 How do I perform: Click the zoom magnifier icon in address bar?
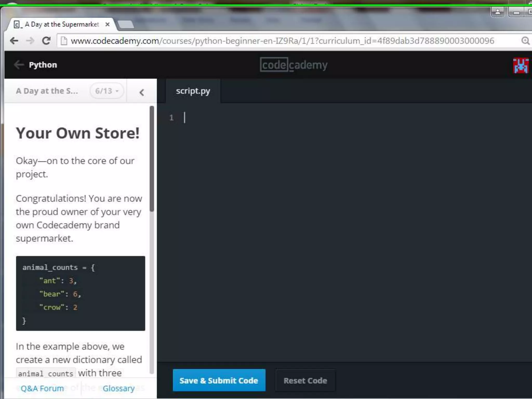click(525, 41)
